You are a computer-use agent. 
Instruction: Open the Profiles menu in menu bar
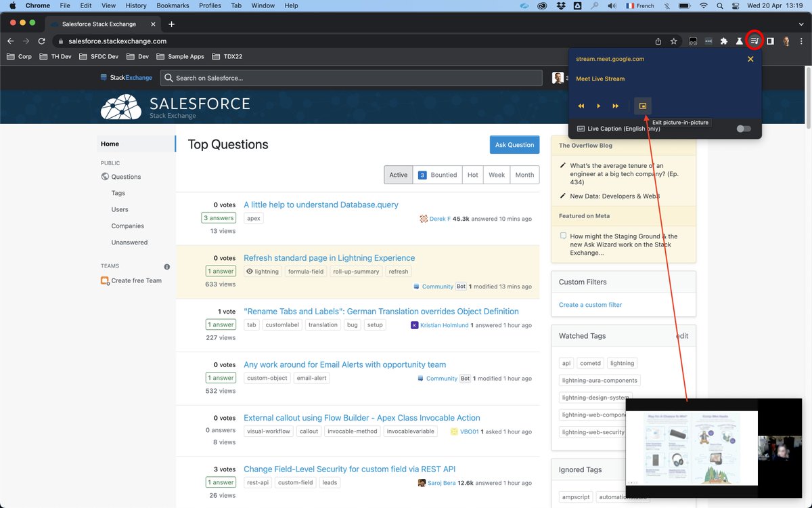click(x=210, y=5)
